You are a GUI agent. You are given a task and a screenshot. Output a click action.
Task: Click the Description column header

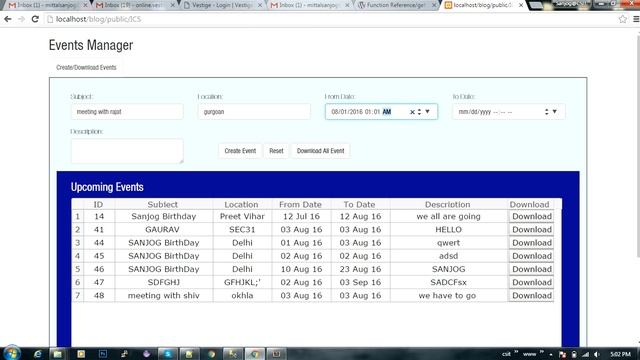pyautogui.click(x=447, y=204)
